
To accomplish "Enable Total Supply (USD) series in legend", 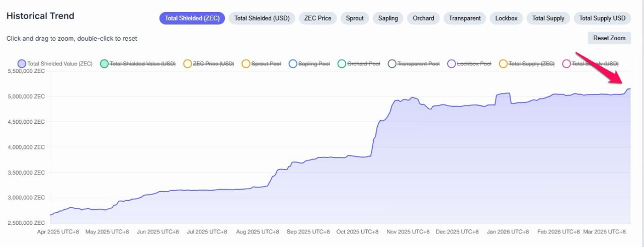I will 595,64.
